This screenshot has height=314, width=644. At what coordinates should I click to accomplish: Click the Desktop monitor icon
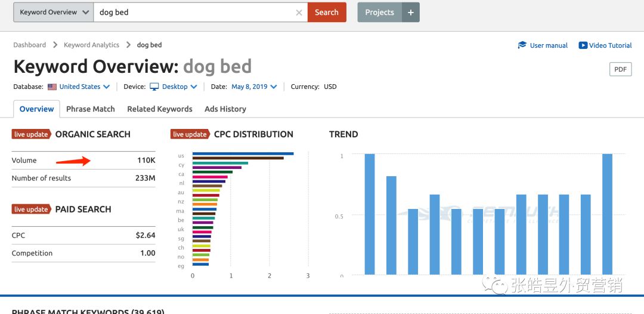click(x=154, y=87)
